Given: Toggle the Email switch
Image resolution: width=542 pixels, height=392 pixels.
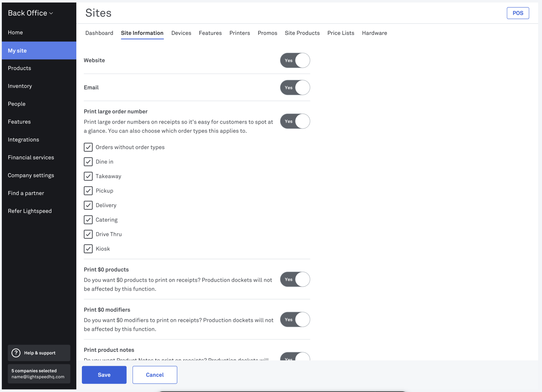Looking at the screenshot, I should coord(295,88).
